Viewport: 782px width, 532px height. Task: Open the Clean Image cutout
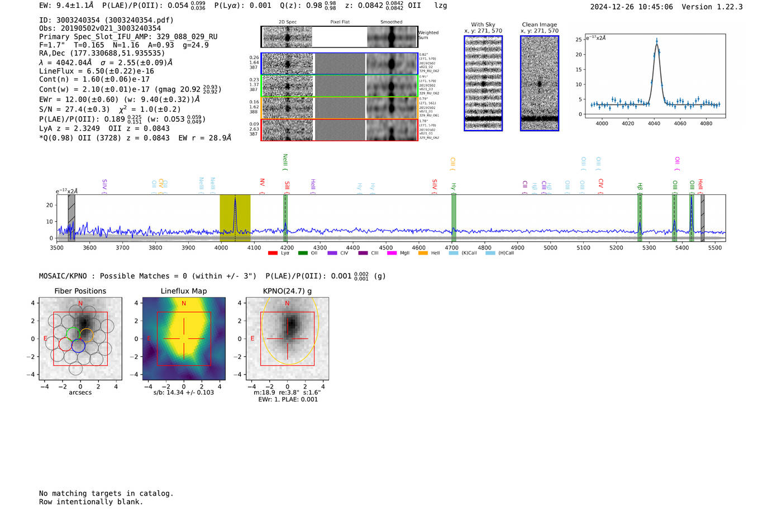pyautogui.click(x=540, y=83)
